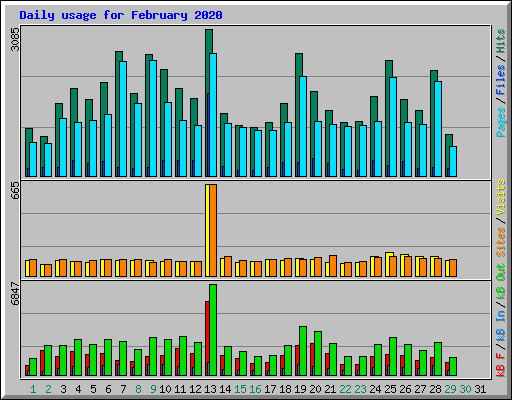This screenshot has width=512, height=400.
Task: Click day label 22 on the x-axis
Action: pyautogui.click(x=345, y=389)
